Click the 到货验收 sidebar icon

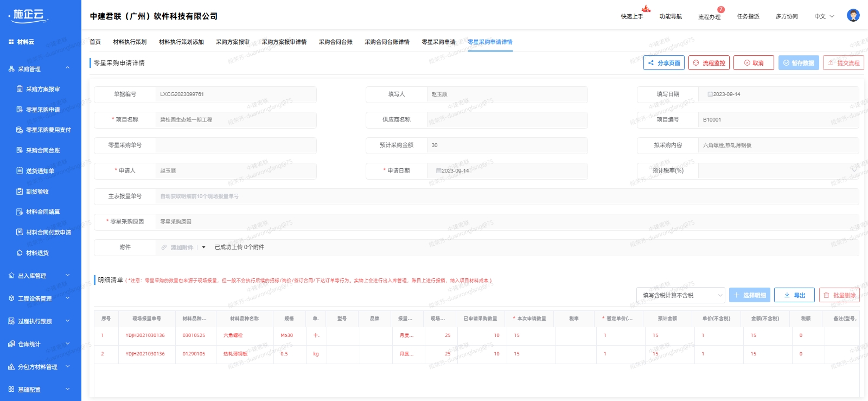(20, 192)
